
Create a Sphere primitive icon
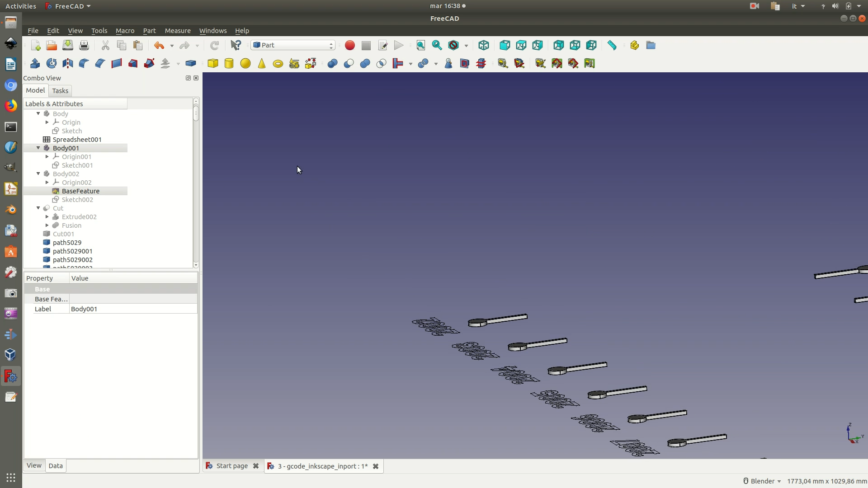tap(245, 63)
